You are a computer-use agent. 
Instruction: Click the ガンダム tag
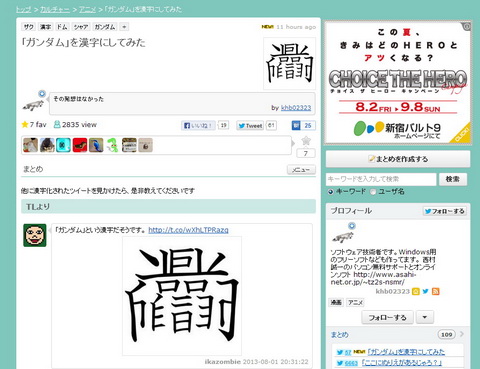tap(105, 27)
